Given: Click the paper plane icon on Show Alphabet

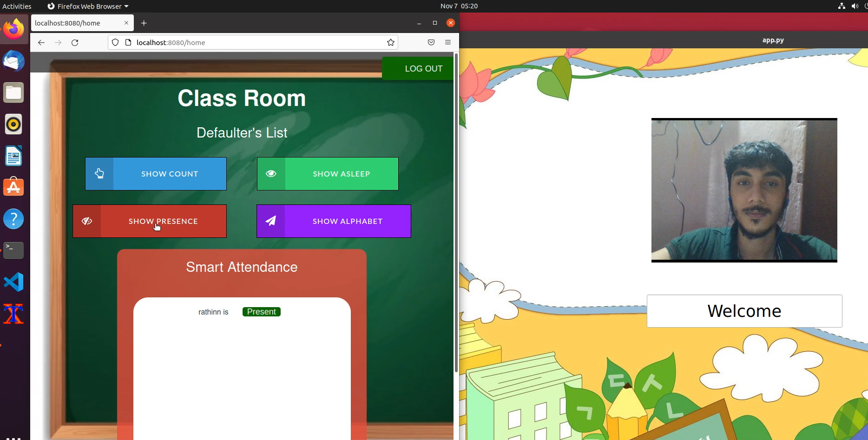Looking at the screenshot, I should click(271, 221).
